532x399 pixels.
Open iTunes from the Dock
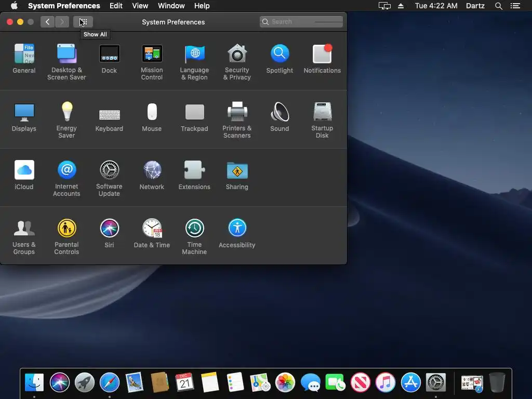(385, 382)
